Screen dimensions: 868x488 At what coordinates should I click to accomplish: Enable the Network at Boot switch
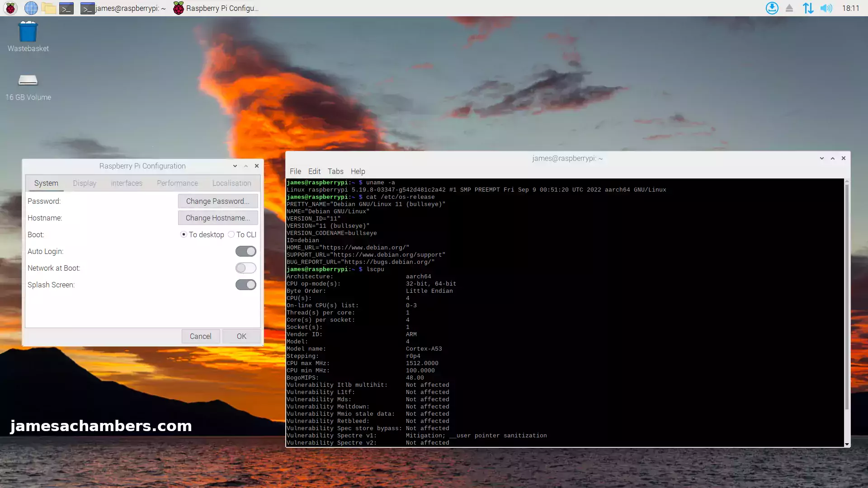pos(245,268)
